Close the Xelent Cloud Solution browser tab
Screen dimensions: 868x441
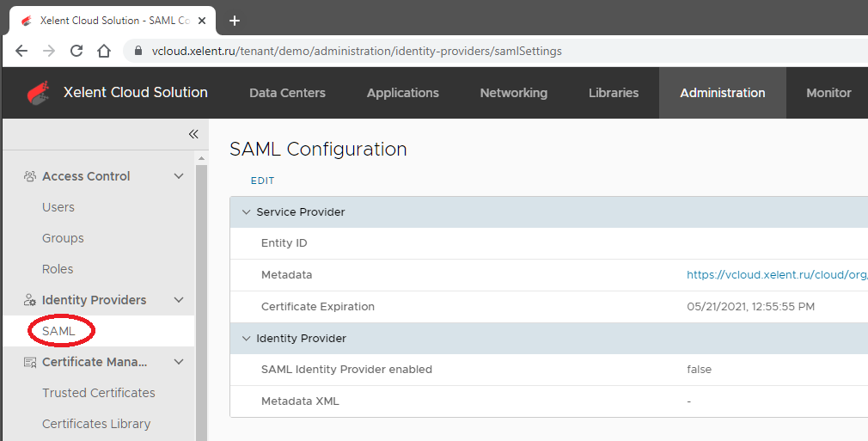coord(202,21)
